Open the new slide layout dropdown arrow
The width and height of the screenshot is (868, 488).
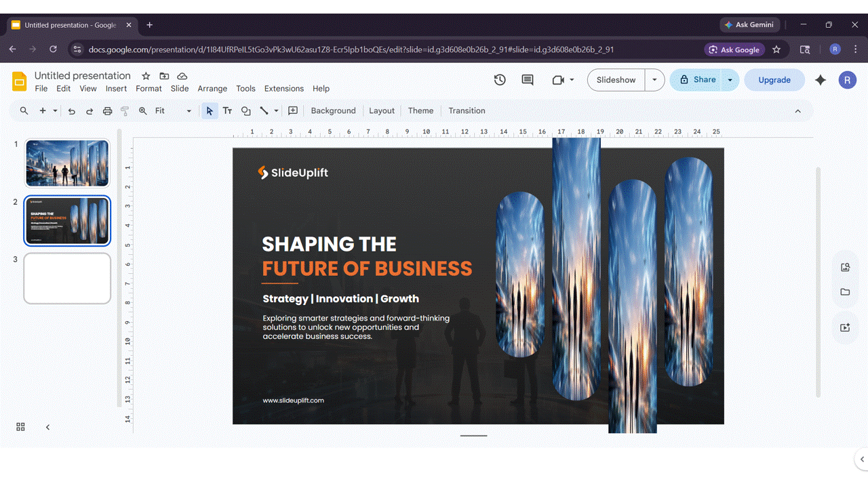point(54,110)
